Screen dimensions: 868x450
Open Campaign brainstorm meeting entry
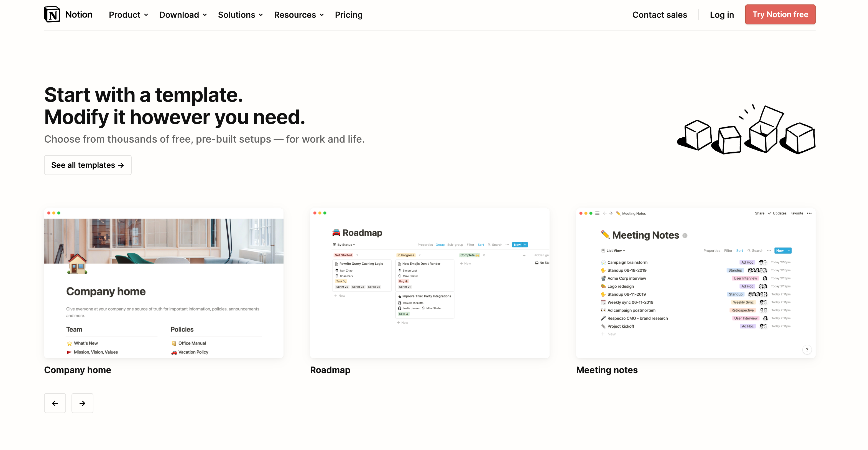(627, 262)
